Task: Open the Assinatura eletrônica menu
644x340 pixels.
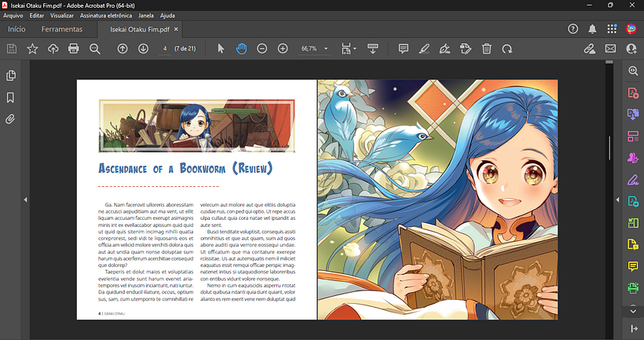Action: [x=106, y=16]
